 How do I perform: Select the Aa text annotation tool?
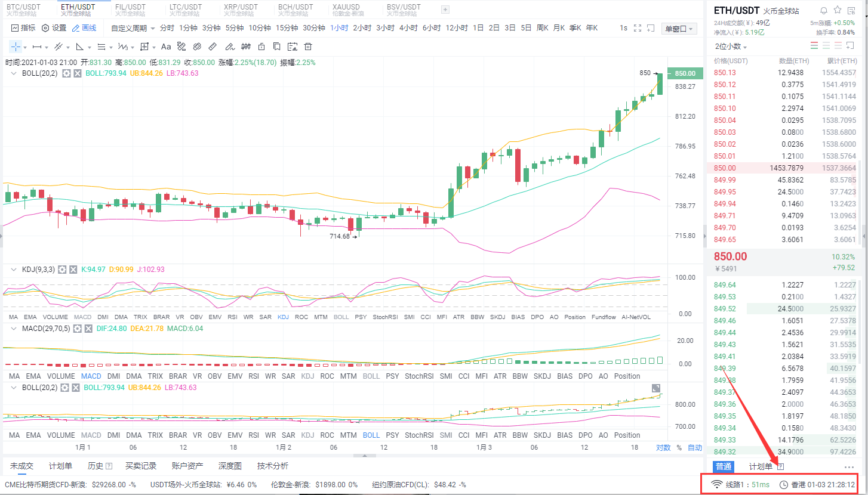(166, 47)
